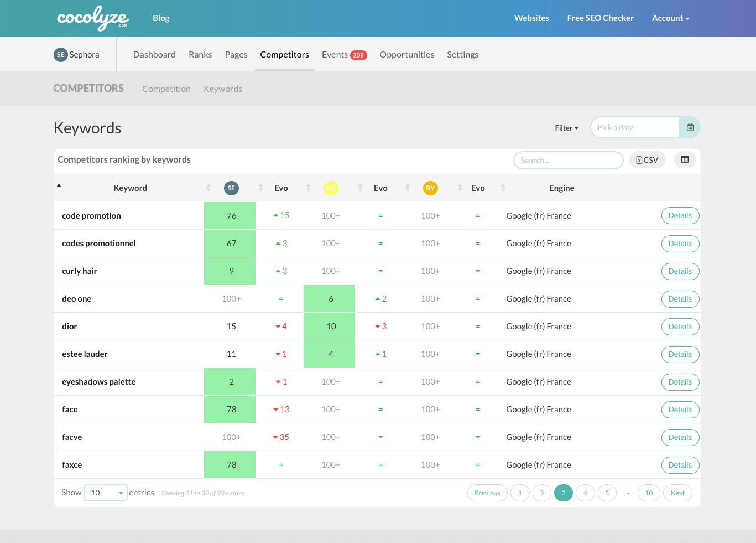Click keyword 'eyeshadows palette'
The image size is (756, 543).
99,382
